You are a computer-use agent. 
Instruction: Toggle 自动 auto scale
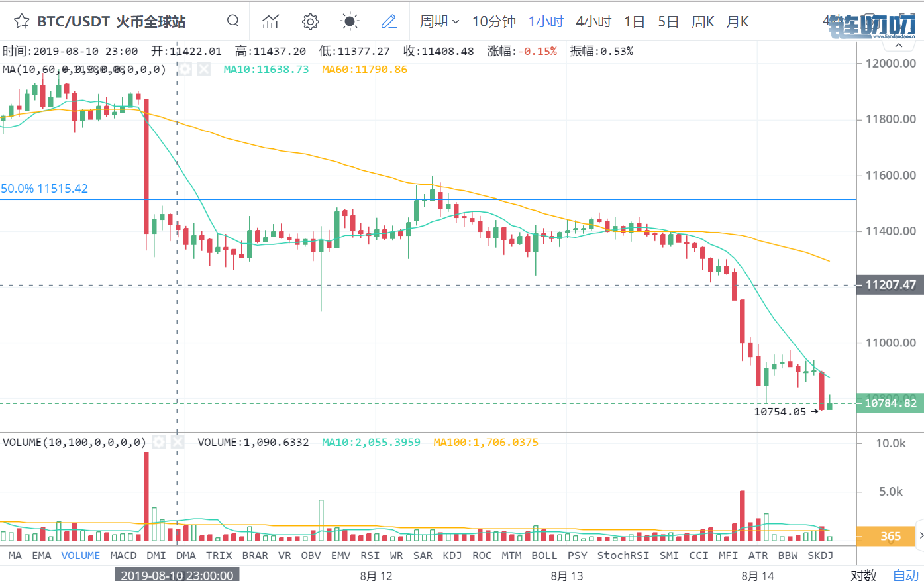coord(905,574)
